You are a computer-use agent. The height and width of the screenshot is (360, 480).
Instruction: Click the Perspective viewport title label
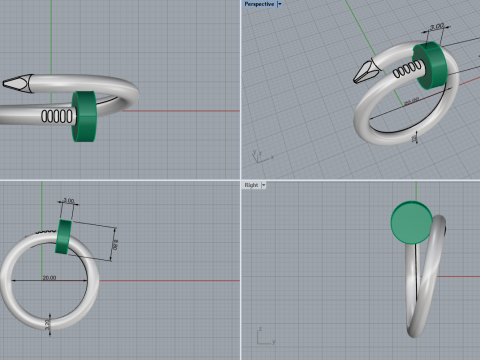259,4
